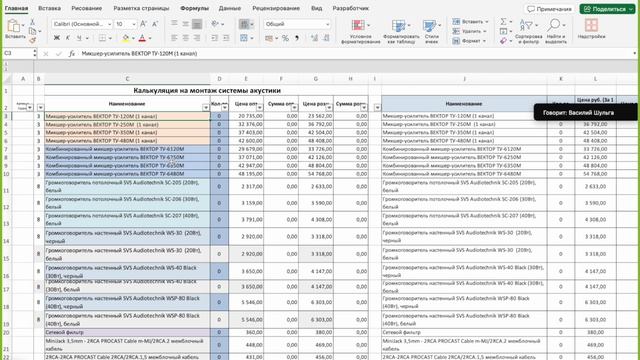Screen dimensions: 640x360
Task: Toggle top vertical alignment
Action: (x=174, y=24)
